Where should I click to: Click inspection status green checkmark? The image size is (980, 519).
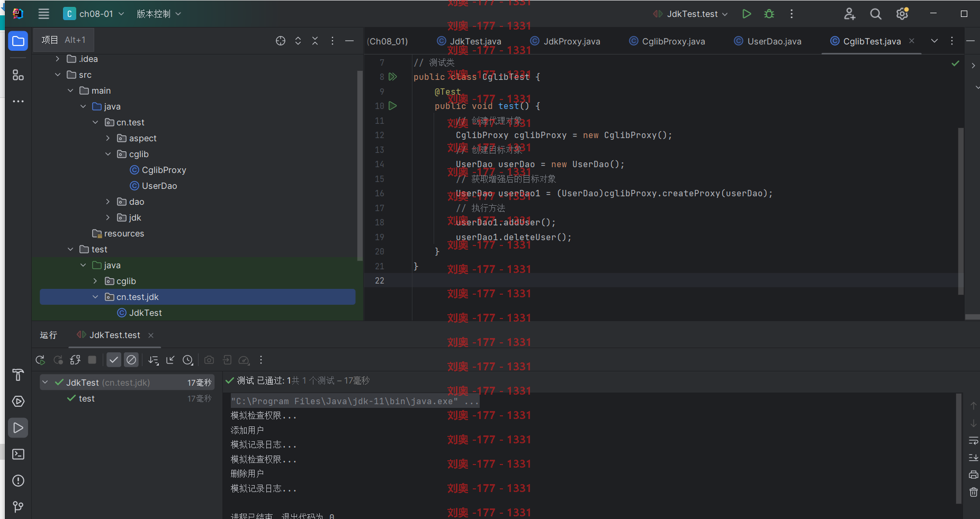[955, 63]
